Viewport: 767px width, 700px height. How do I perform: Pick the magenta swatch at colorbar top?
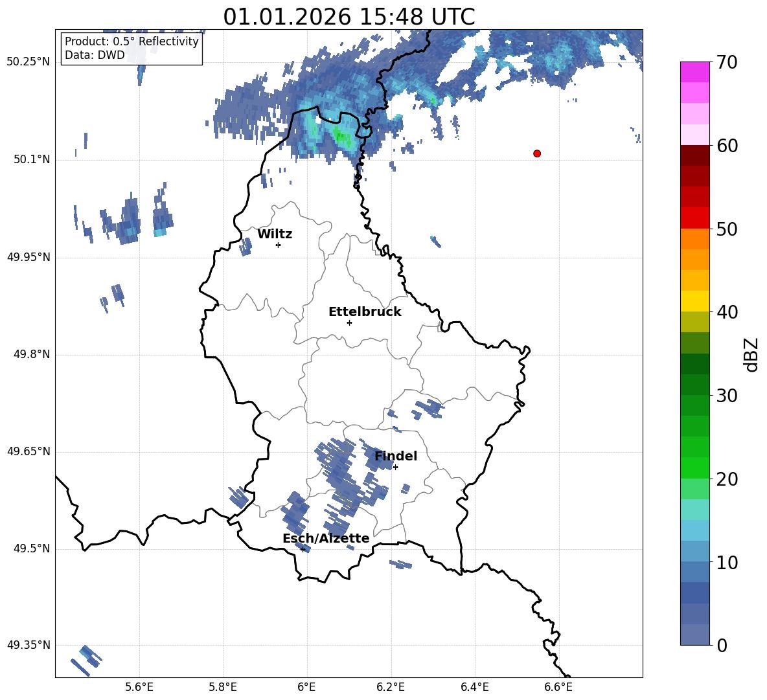click(x=694, y=72)
